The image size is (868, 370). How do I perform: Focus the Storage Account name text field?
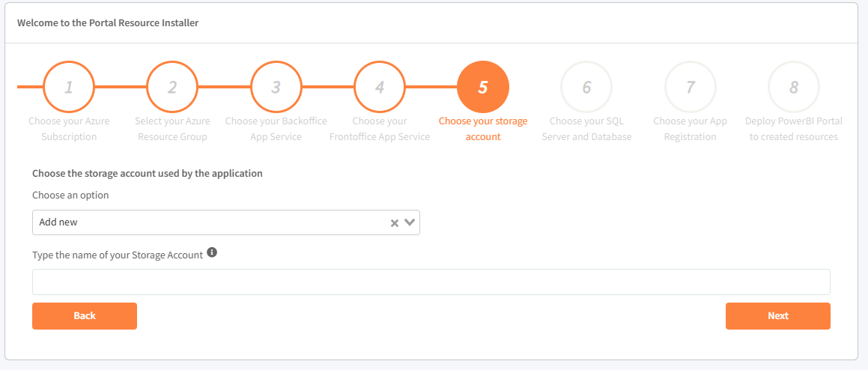pyautogui.click(x=431, y=282)
